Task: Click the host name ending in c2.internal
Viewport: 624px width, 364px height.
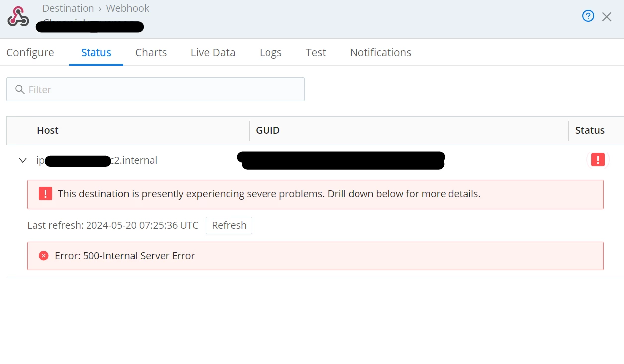Action: click(97, 160)
